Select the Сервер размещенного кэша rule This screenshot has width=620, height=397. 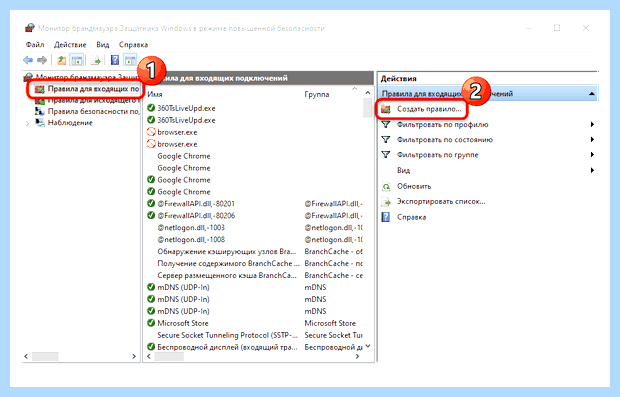(227, 275)
